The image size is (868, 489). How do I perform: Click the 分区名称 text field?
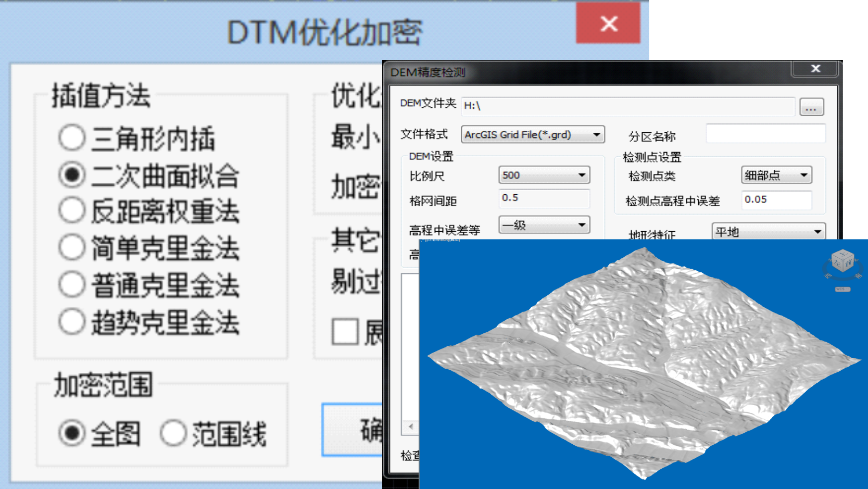(x=765, y=134)
